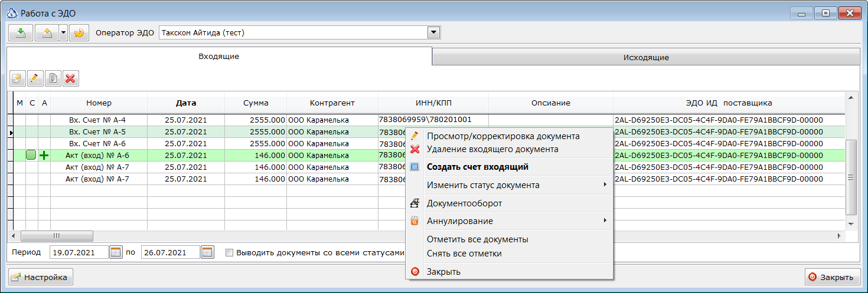Screen dimensions: 868x293
Task: Click the blue square icon beside Создать счет
Action: (415, 167)
